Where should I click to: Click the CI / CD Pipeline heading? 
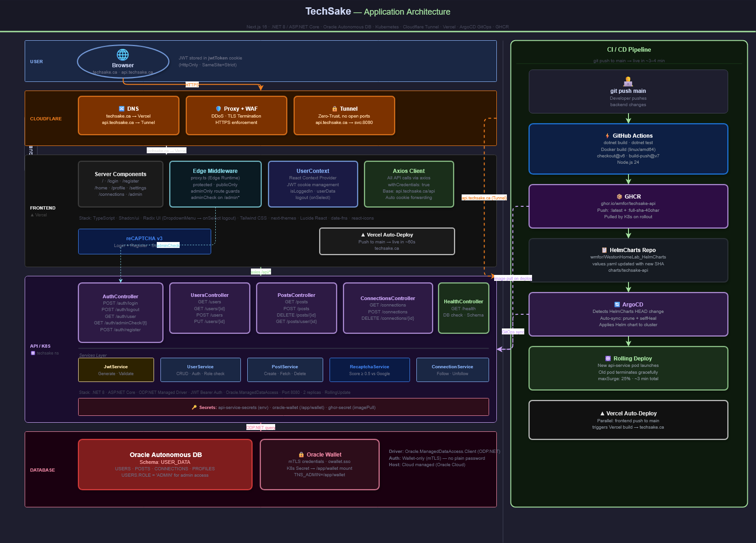pos(629,49)
